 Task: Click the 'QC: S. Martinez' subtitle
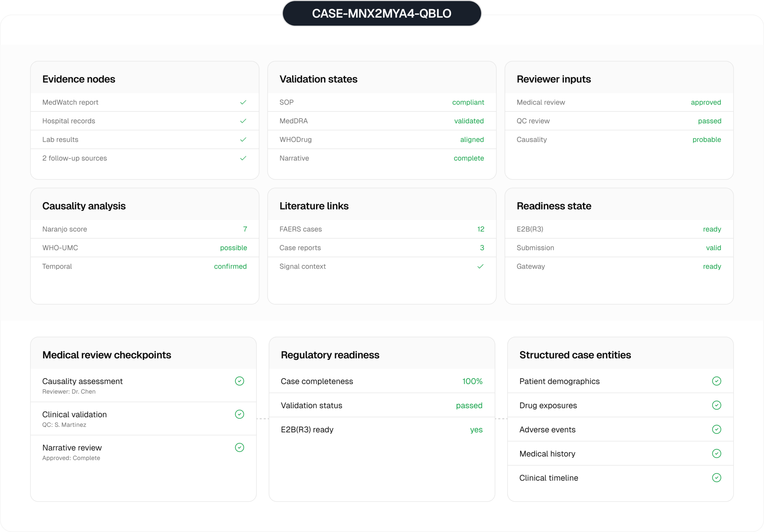coord(64,425)
